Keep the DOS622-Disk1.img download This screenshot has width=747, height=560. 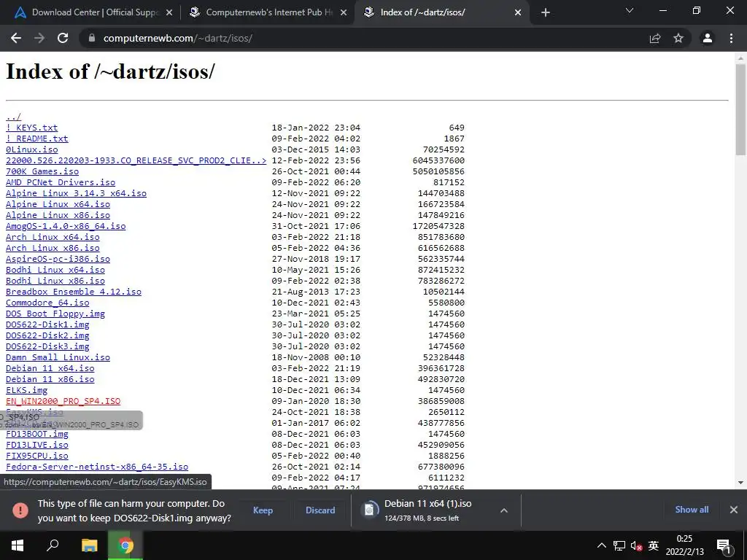coord(263,510)
